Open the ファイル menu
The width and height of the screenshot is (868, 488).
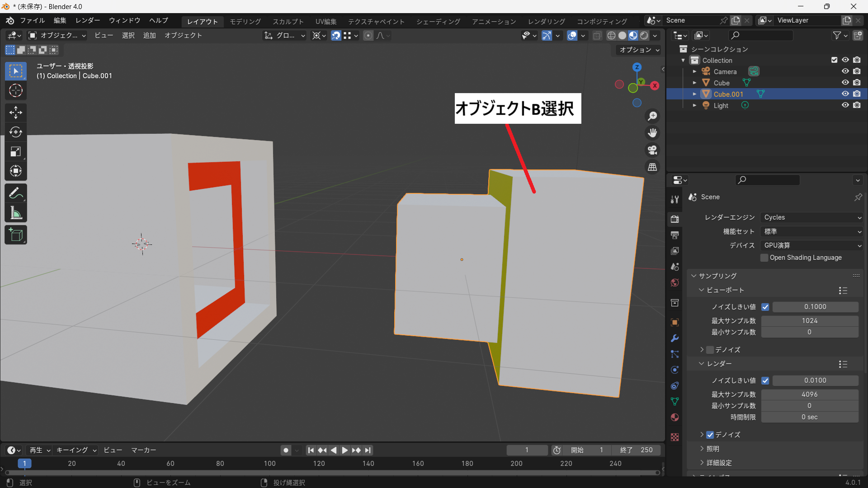(33, 21)
